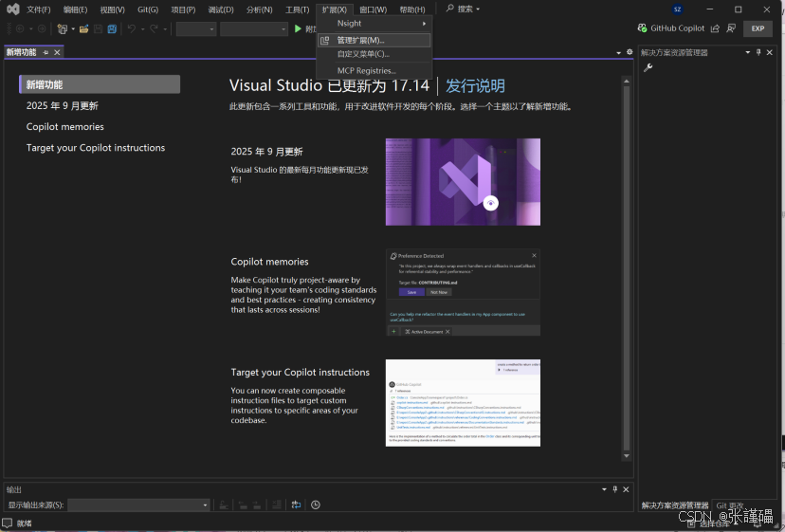The width and height of the screenshot is (785, 532).
Task: Click the undo arrow icon
Action: pyautogui.click(x=132, y=29)
